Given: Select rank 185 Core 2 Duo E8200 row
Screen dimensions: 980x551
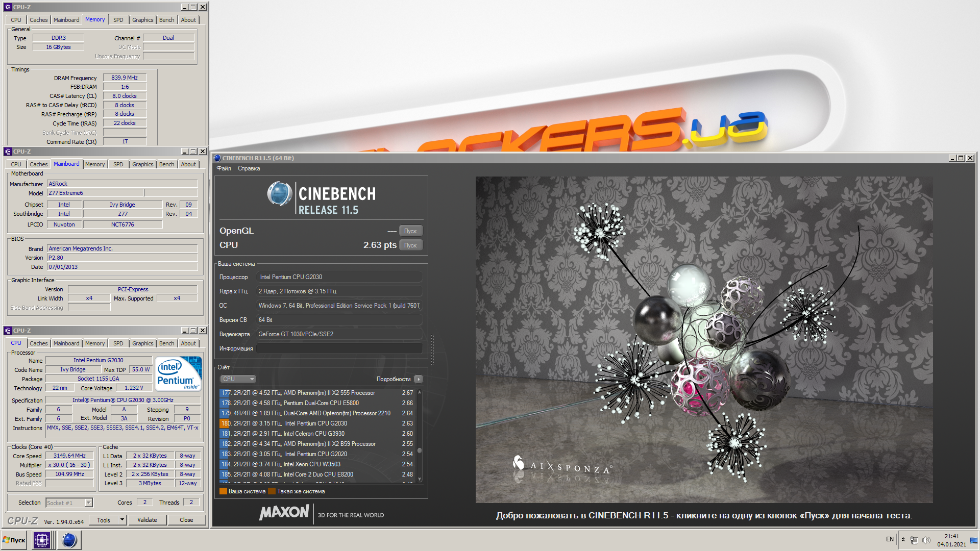Looking at the screenshot, I should [x=317, y=474].
